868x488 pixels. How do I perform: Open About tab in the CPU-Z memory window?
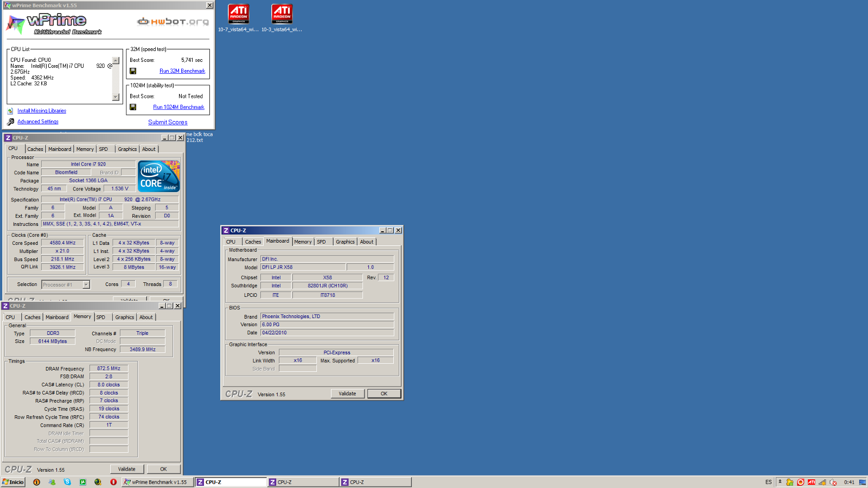click(146, 318)
